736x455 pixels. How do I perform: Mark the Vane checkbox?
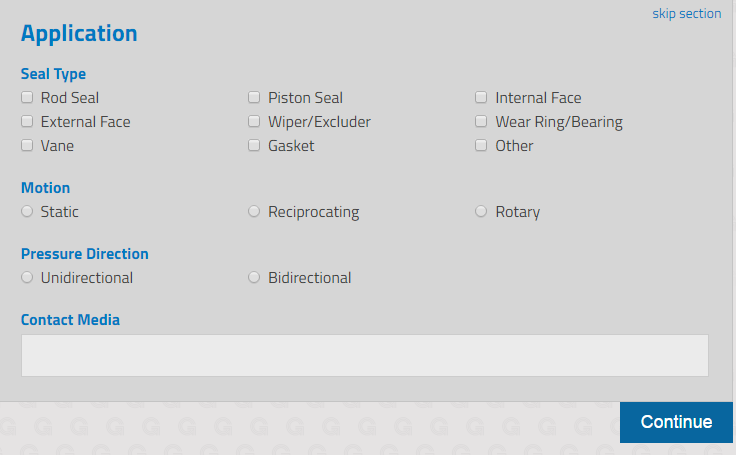pyautogui.click(x=27, y=146)
